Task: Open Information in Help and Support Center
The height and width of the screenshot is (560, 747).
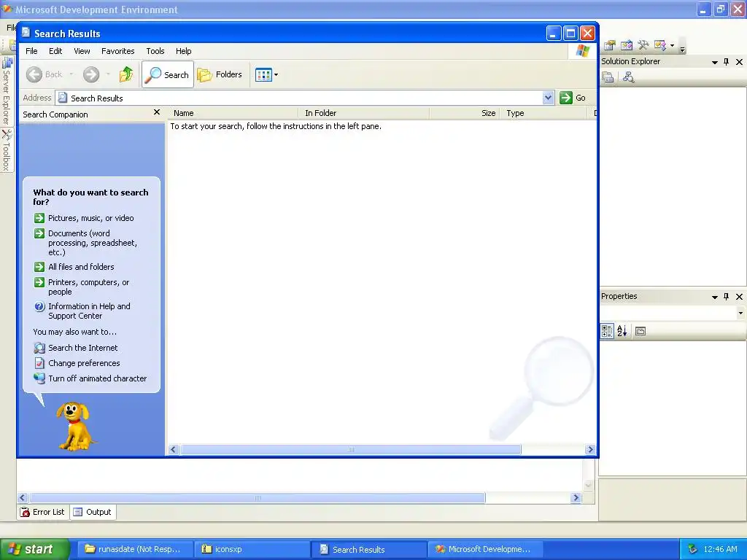Action: point(89,311)
